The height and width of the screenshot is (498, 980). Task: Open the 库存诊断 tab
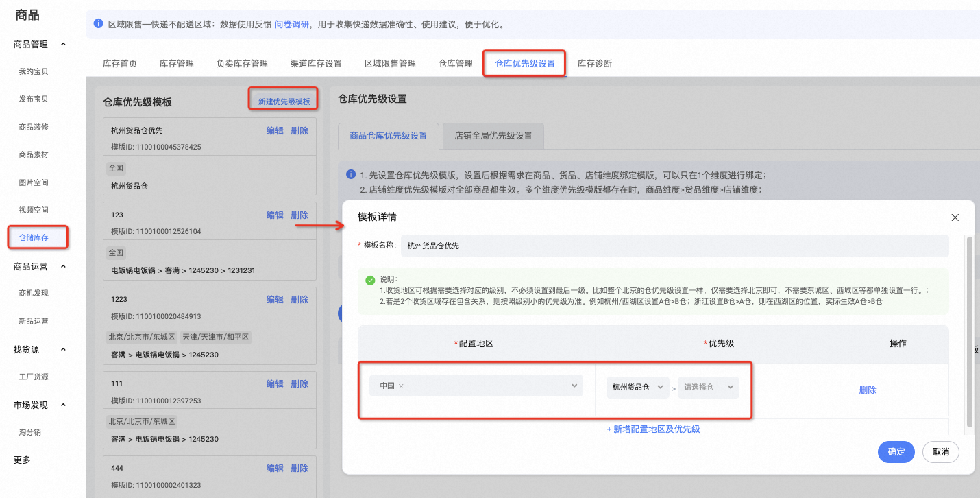595,63
